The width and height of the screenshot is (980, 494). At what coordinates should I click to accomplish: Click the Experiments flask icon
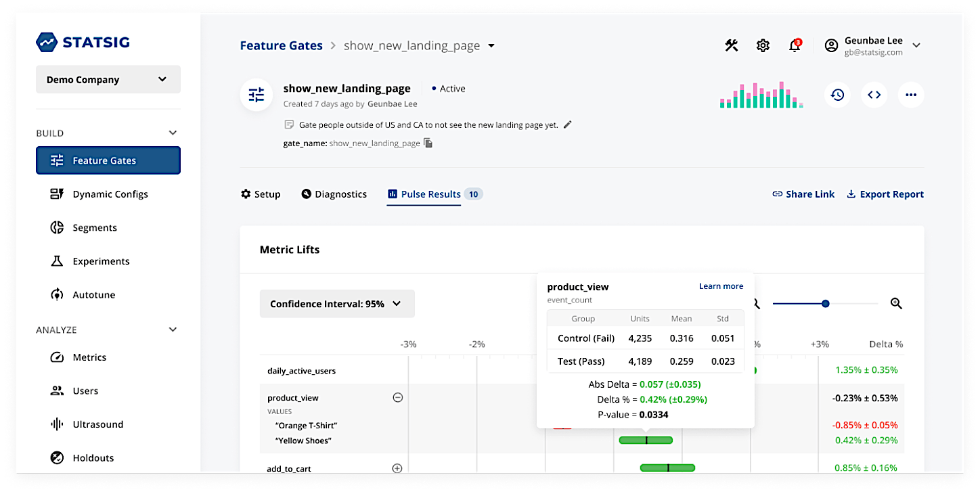[x=57, y=261]
